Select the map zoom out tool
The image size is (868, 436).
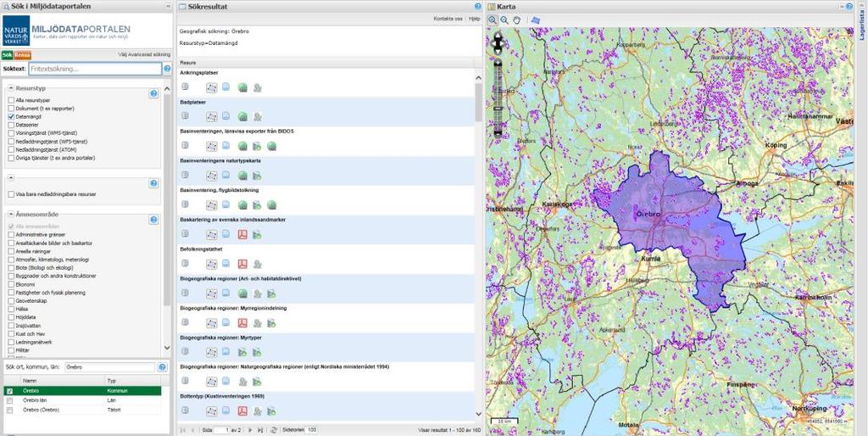click(504, 20)
